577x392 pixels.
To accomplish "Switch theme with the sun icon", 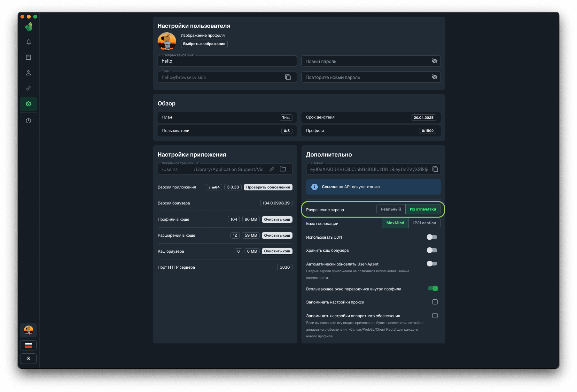I will click(x=28, y=358).
